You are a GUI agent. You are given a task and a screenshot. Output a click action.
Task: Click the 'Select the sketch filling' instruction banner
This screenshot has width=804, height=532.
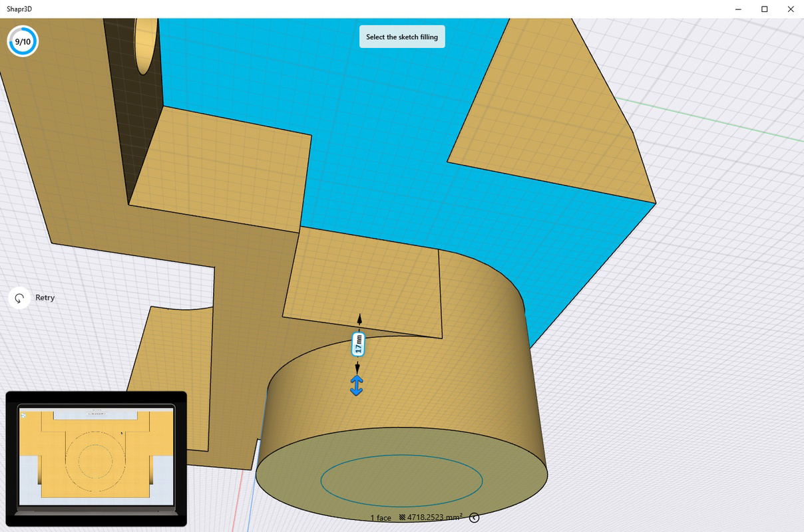point(402,37)
